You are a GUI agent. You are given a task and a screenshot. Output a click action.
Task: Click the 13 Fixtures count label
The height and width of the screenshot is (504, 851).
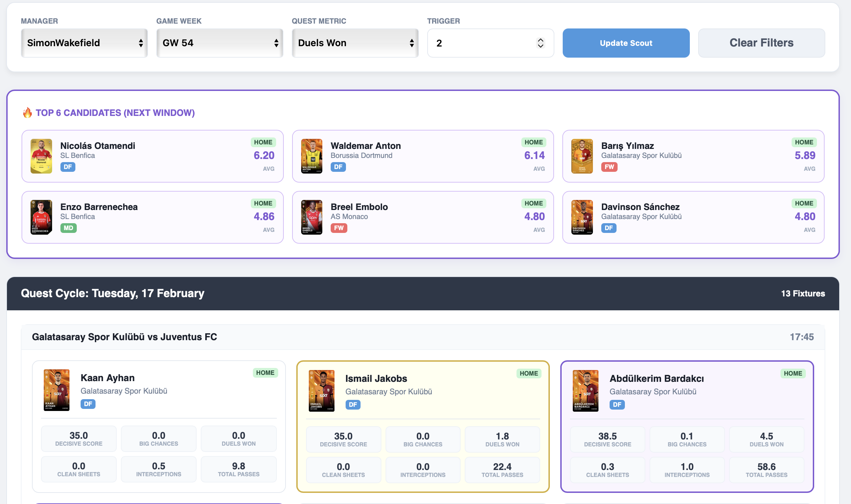point(803,294)
